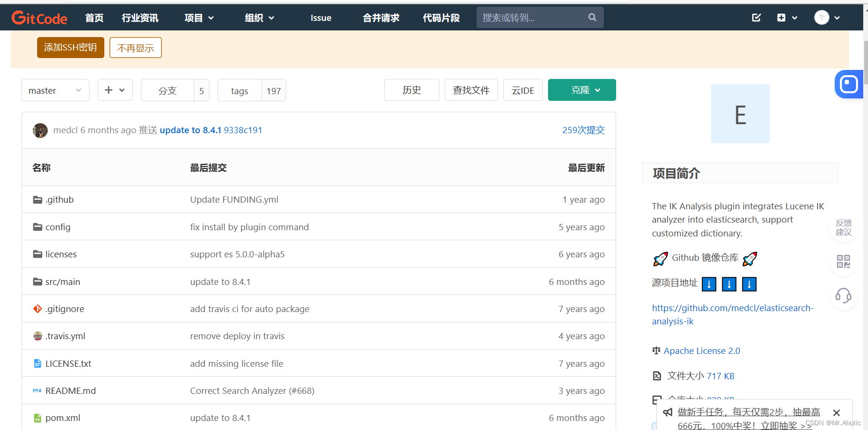Click the 反馈建议 feedback button
This screenshot has width=868, height=430.
pyautogui.click(x=843, y=228)
